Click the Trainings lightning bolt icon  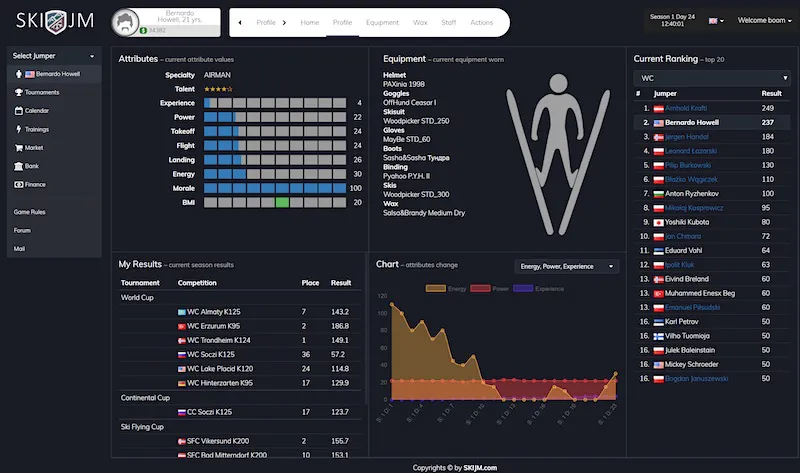pyautogui.click(x=18, y=129)
